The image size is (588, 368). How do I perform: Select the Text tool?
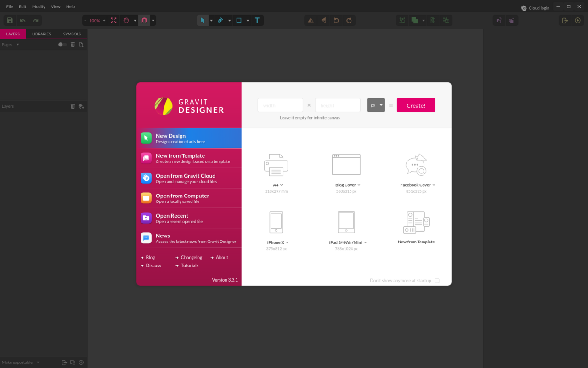[257, 21]
